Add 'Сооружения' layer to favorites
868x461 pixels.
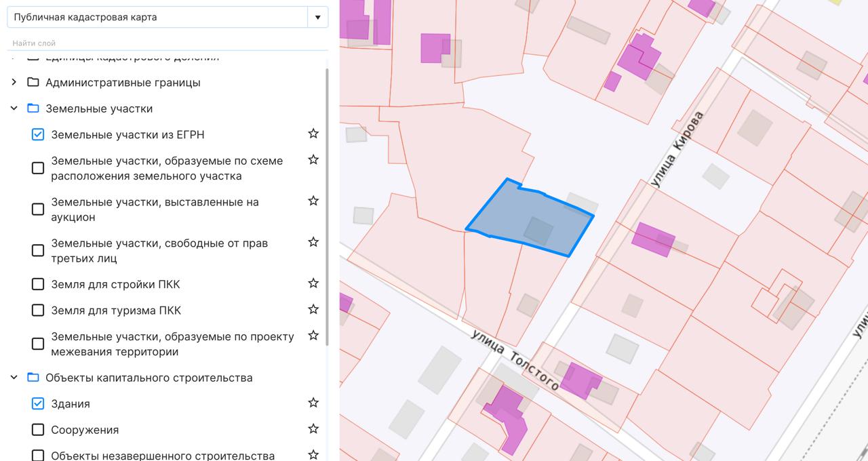pyautogui.click(x=313, y=428)
